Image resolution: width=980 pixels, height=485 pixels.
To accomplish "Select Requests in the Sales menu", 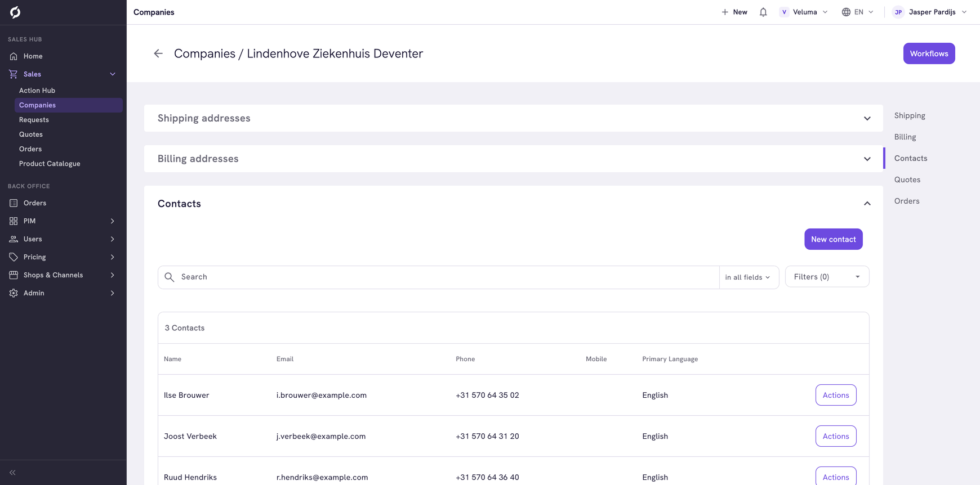I will pos(34,120).
